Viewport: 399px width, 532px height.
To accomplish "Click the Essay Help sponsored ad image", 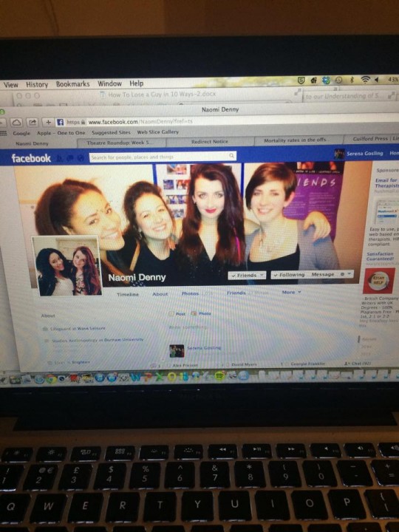I will coord(378,281).
